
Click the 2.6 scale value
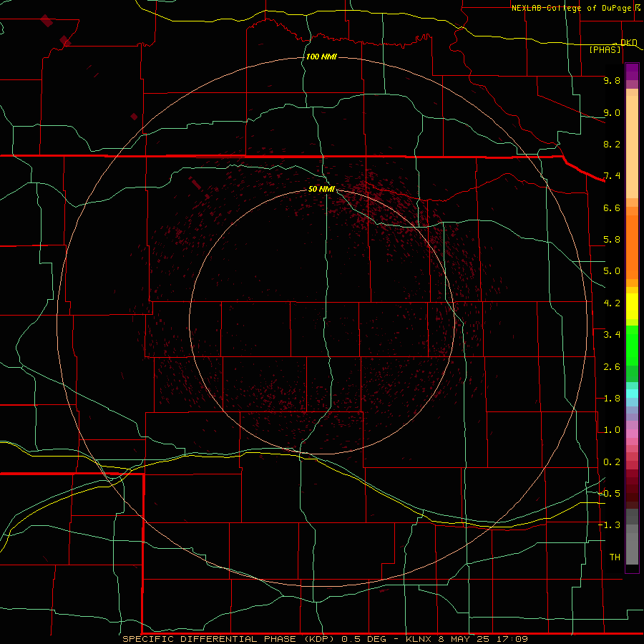(612, 367)
